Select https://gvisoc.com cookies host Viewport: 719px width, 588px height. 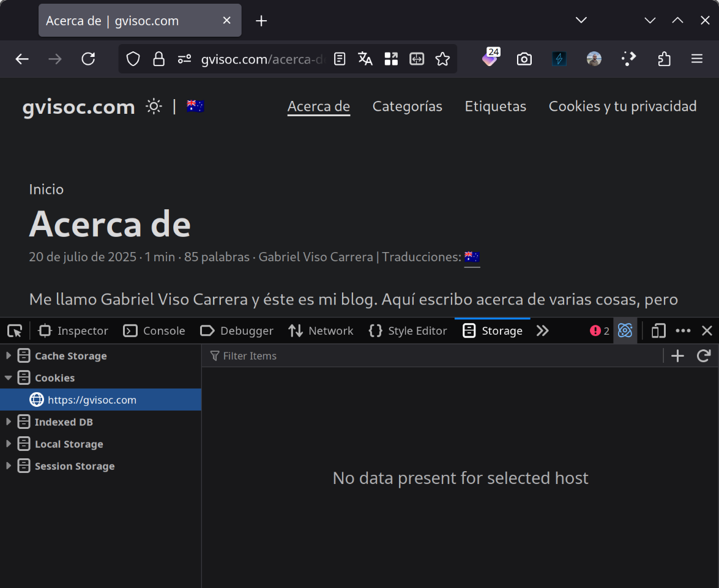[100, 400]
